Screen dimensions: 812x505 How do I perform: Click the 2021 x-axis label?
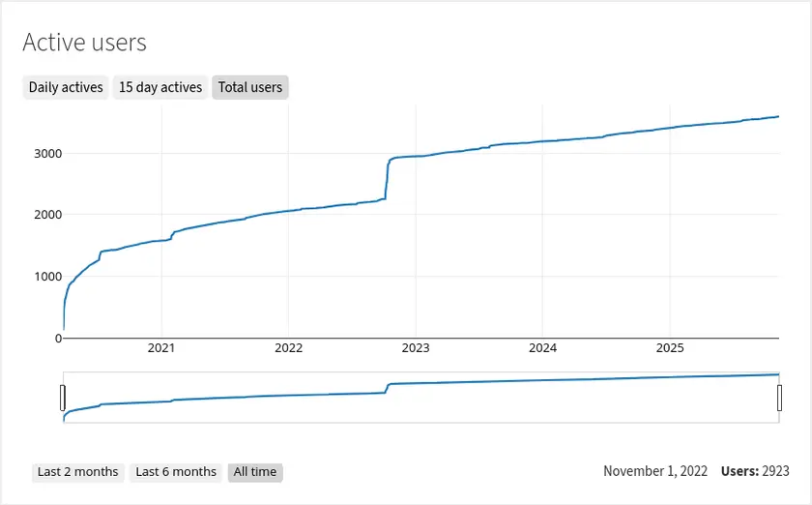(x=160, y=347)
